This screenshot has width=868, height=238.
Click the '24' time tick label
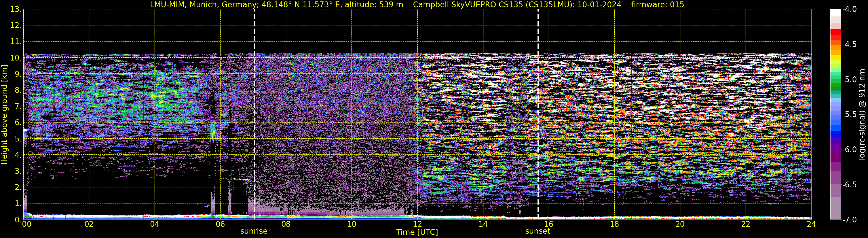(x=811, y=224)
